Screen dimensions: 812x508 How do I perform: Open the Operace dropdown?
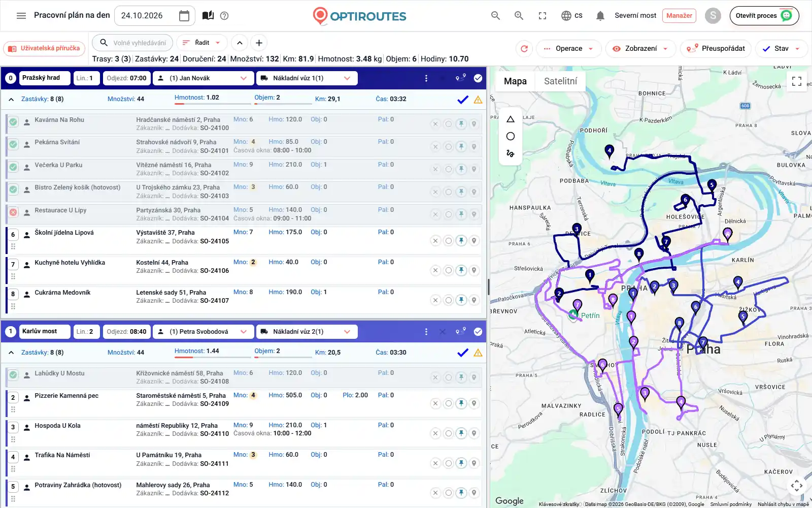pyautogui.click(x=568, y=49)
